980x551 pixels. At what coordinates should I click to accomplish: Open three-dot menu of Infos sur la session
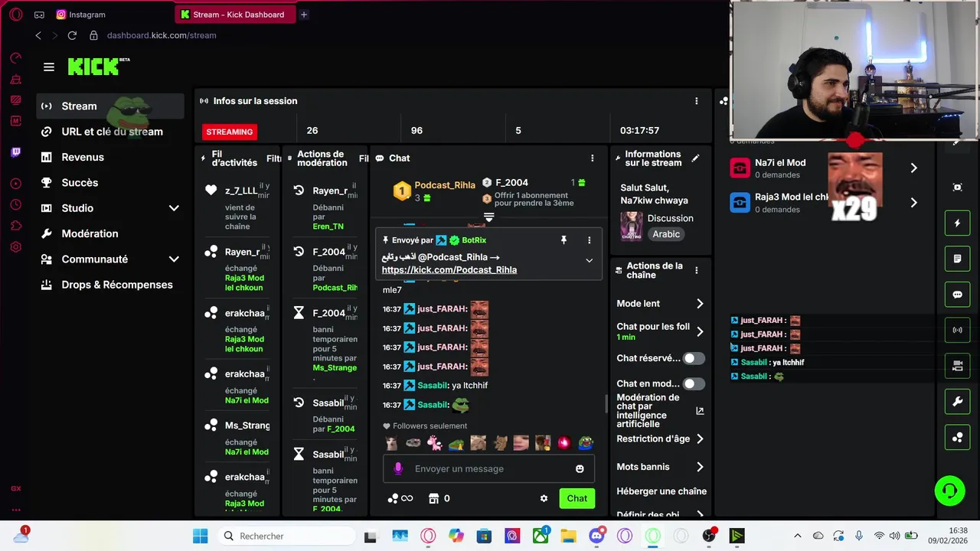tap(696, 101)
